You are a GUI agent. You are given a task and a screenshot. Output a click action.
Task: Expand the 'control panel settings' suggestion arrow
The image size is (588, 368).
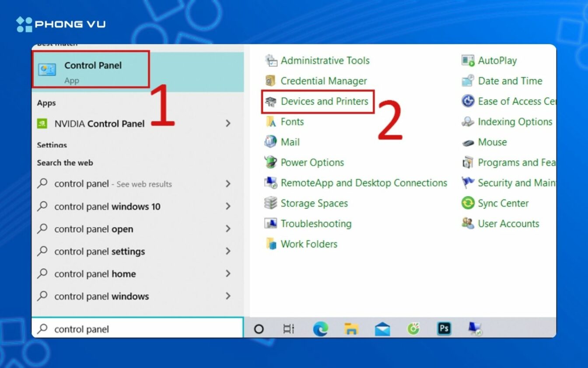point(228,251)
